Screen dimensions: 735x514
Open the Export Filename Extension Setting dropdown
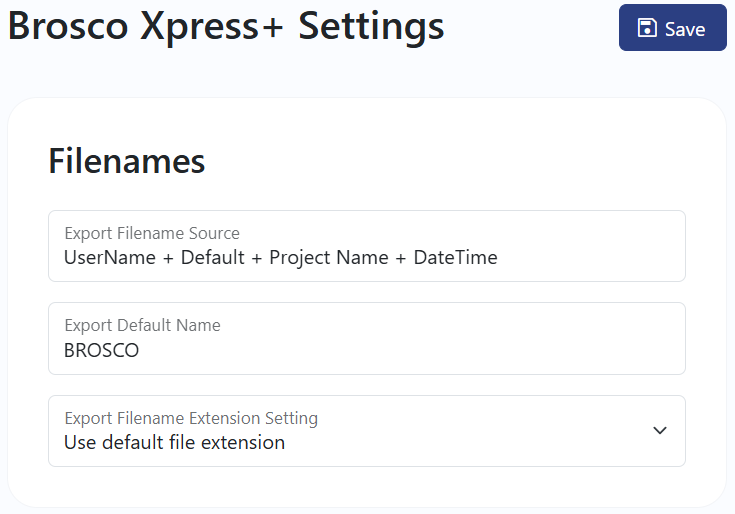coord(367,431)
